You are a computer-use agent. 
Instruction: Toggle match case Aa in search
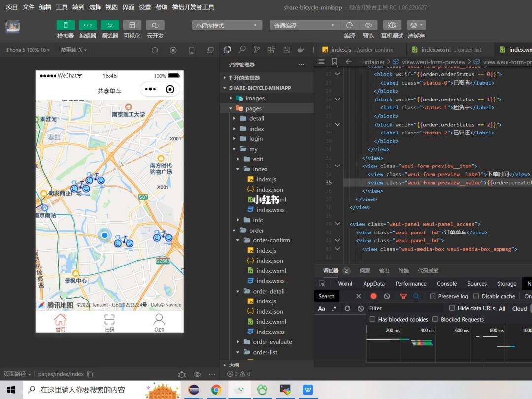coord(321,309)
